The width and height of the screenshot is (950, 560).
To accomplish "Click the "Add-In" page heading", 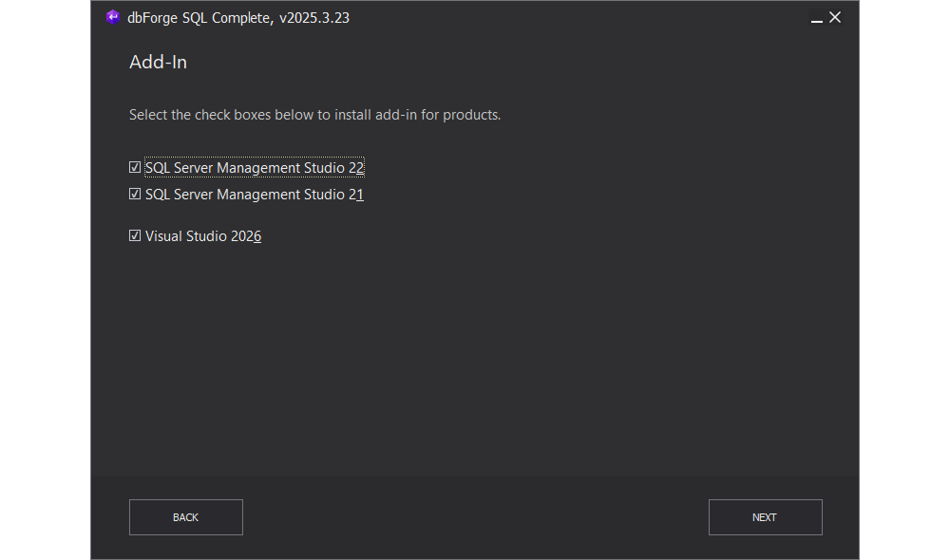I will click(158, 63).
